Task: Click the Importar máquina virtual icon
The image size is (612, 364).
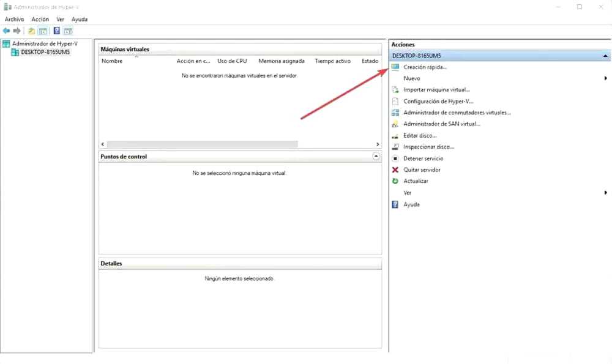Action: tap(395, 90)
